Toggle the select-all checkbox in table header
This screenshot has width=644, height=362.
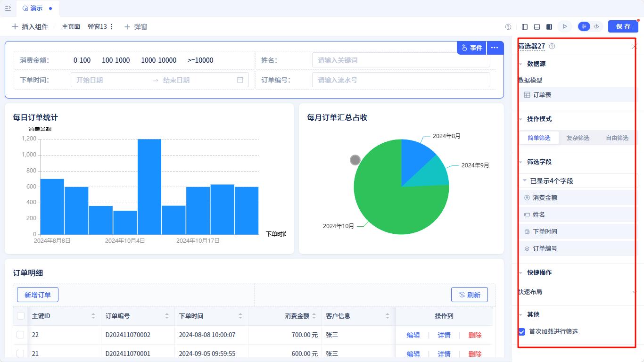(x=20, y=315)
